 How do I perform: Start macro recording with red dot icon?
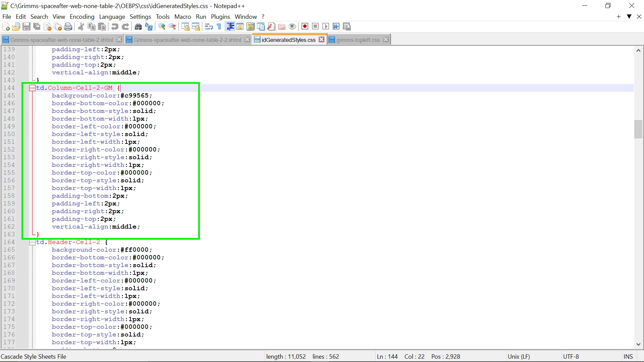tap(305, 27)
